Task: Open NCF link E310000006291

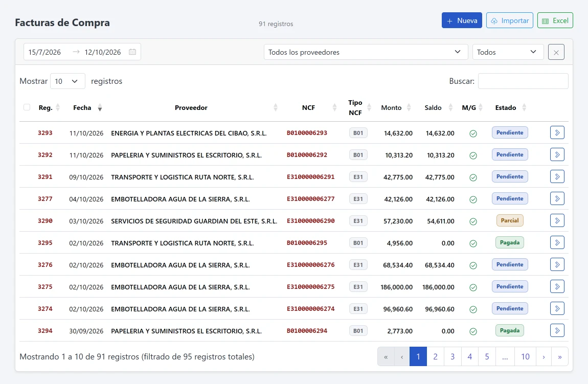Action: tap(310, 176)
